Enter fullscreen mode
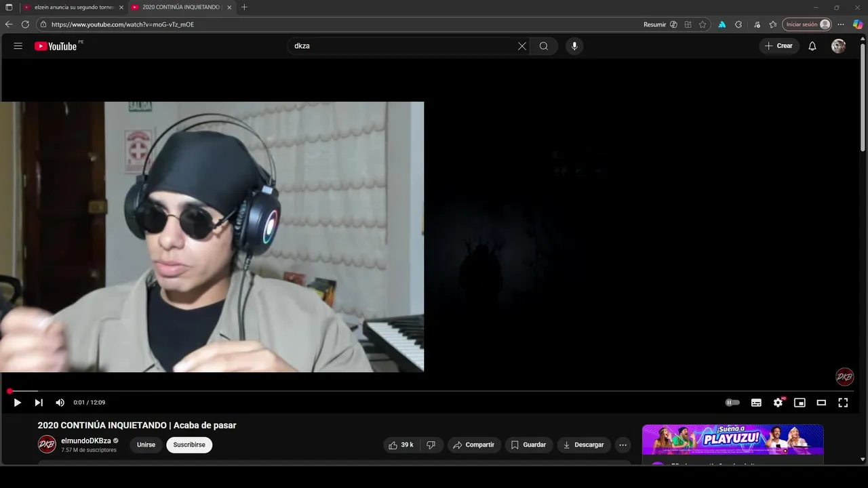868x488 pixels. pyautogui.click(x=843, y=403)
